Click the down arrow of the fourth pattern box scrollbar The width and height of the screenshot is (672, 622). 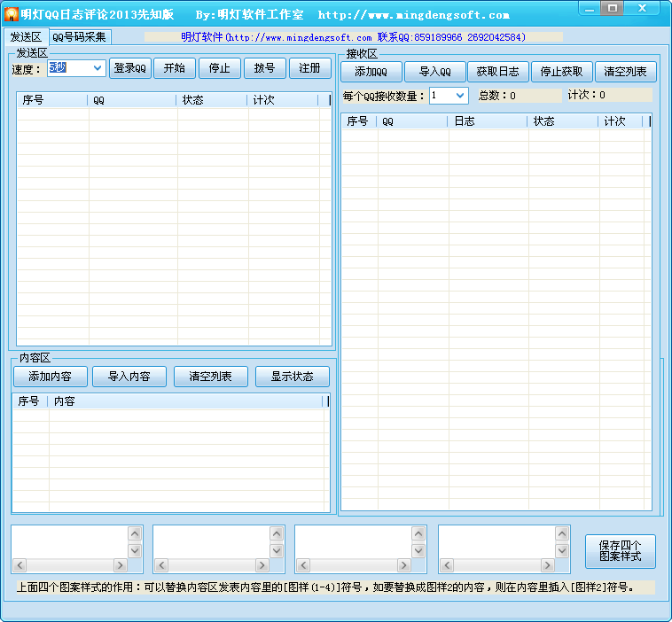point(561,551)
